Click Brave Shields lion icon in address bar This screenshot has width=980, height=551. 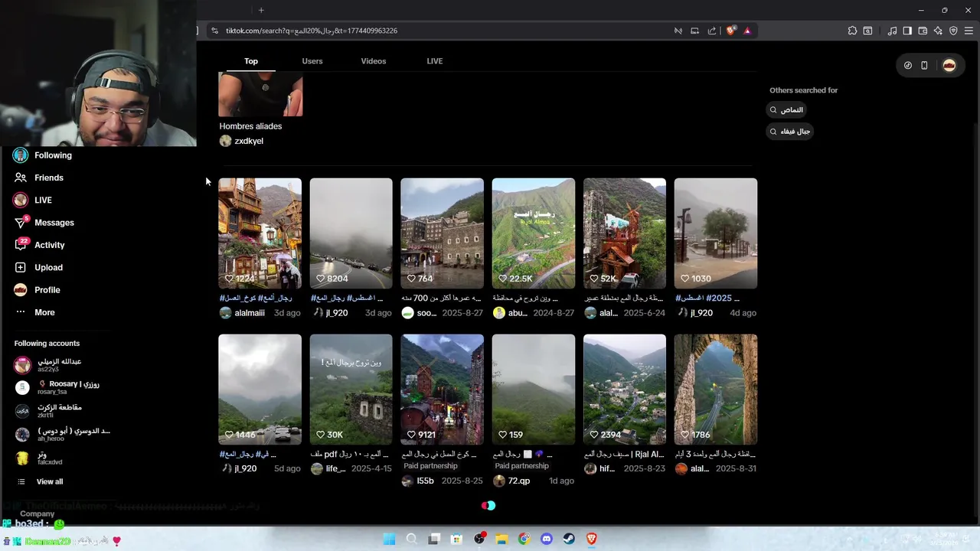(x=731, y=31)
